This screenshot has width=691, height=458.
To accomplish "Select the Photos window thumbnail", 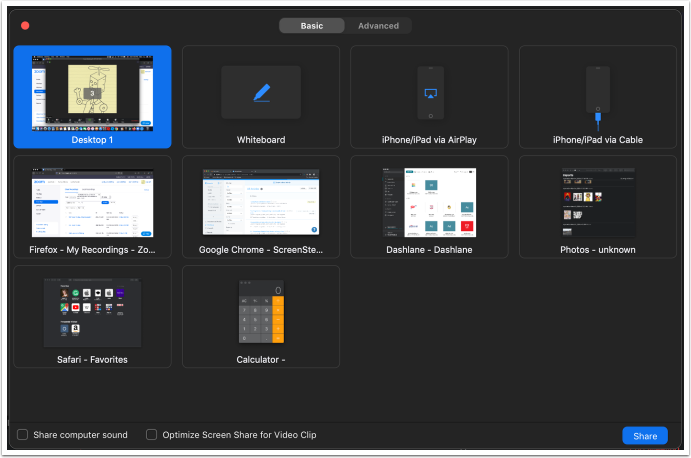I will (x=598, y=202).
